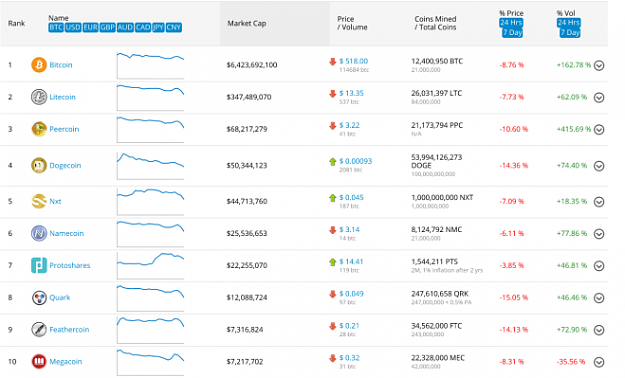Image resolution: width=625 pixels, height=378 pixels.
Task: Click Bitcoin's red down price arrow
Action: point(332,61)
